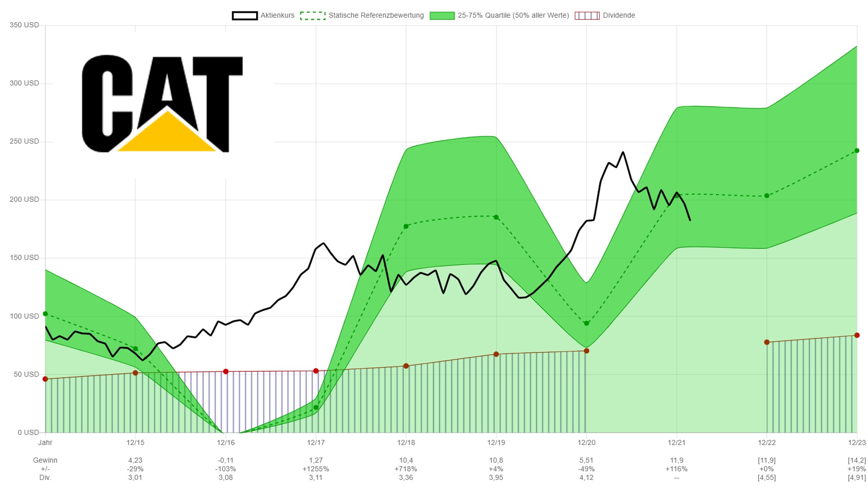The height and width of the screenshot is (492, 868).
Task: Click the change value +718%
Action: [x=406, y=469]
